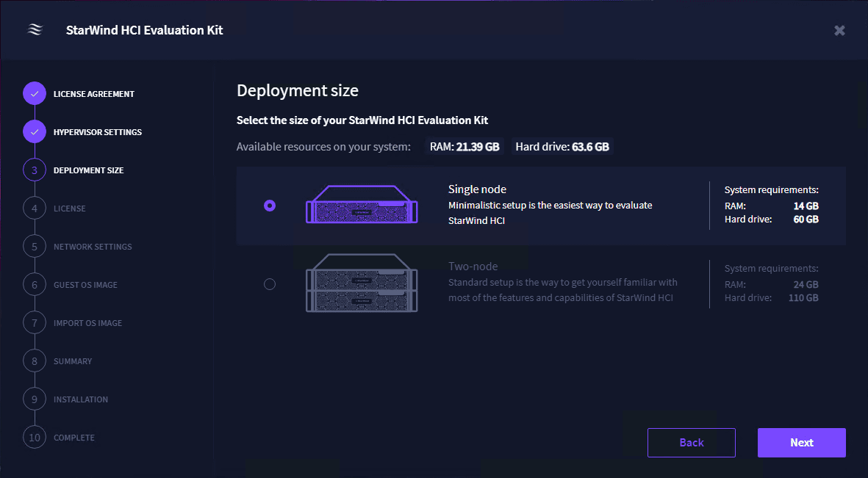The image size is (868, 478).
Task: Click 'Available resources on your system:' label
Action: click(324, 147)
